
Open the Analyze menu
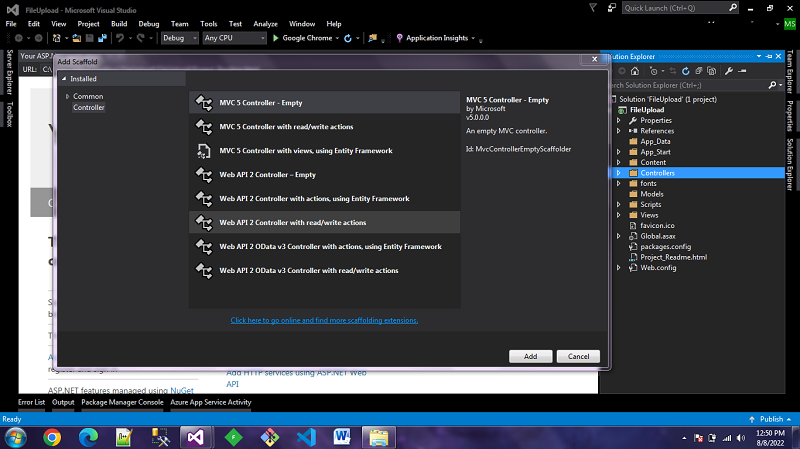pyautogui.click(x=265, y=24)
